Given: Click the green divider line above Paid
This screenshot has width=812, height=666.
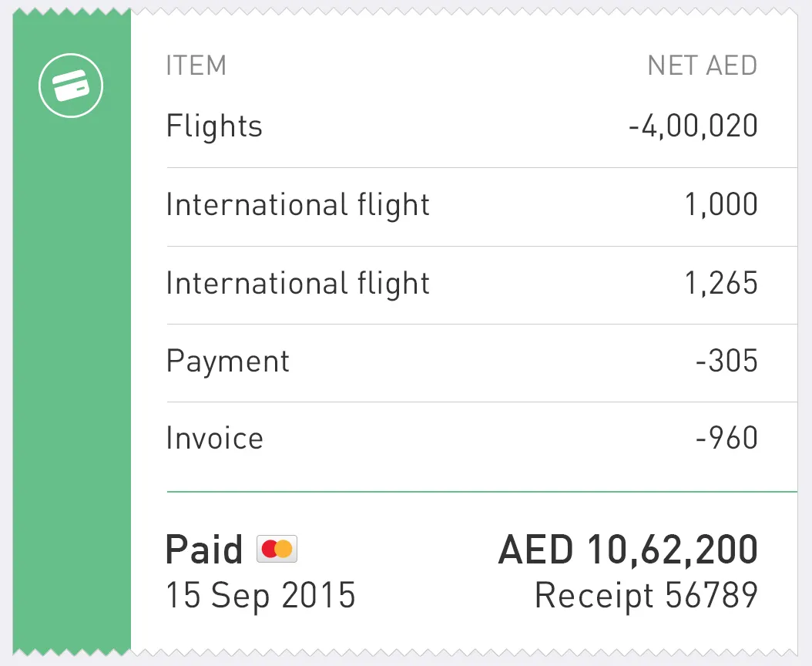Looking at the screenshot, I should [481, 491].
